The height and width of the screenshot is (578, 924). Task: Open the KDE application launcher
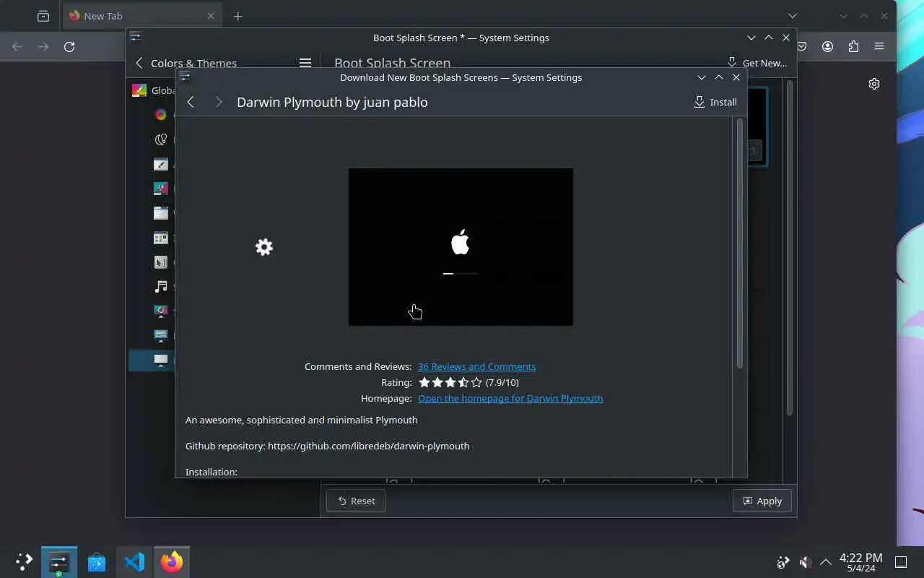coord(24,561)
